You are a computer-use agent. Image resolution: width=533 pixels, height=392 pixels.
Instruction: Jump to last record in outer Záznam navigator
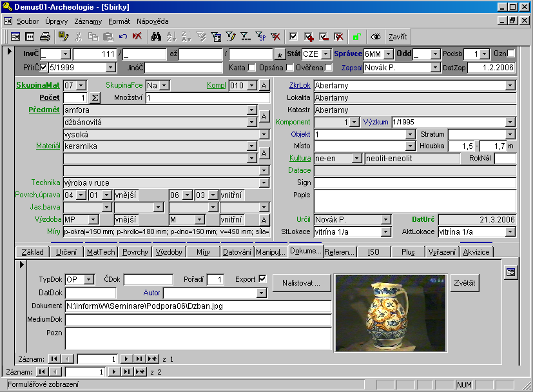tap(126, 372)
